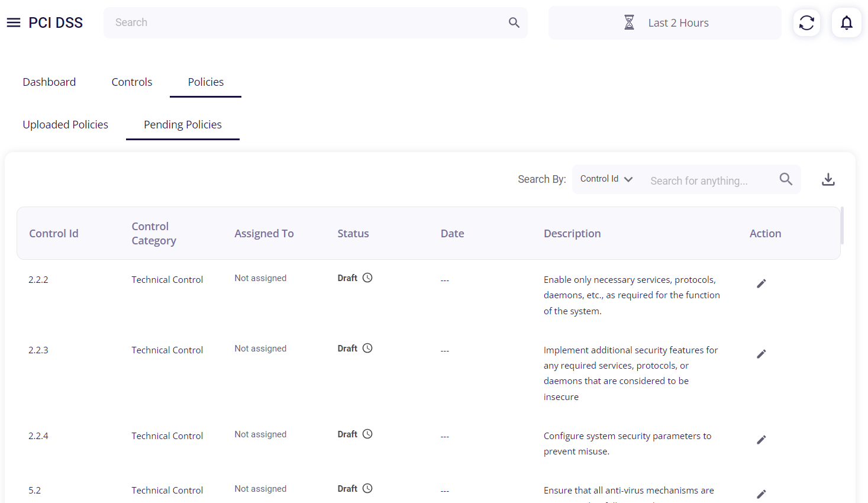Click the 'Enable only necessary services' description
Image resolution: width=868 pixels, height=503 pixels.
click(632, 295)
